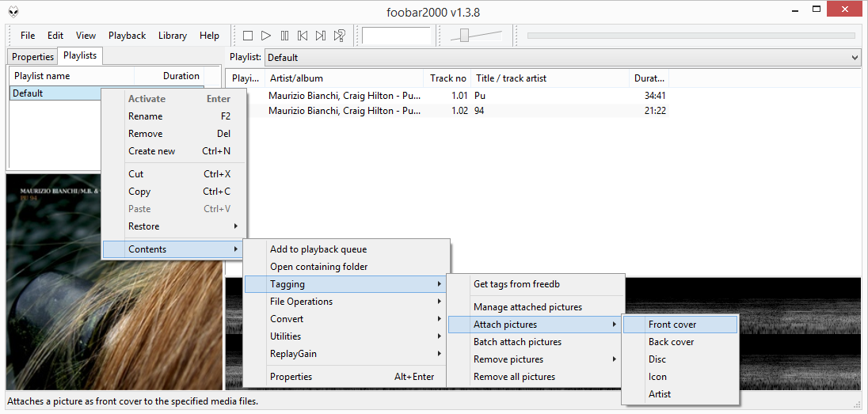
Task: Skip to next track button
Action: pos(321,36)
